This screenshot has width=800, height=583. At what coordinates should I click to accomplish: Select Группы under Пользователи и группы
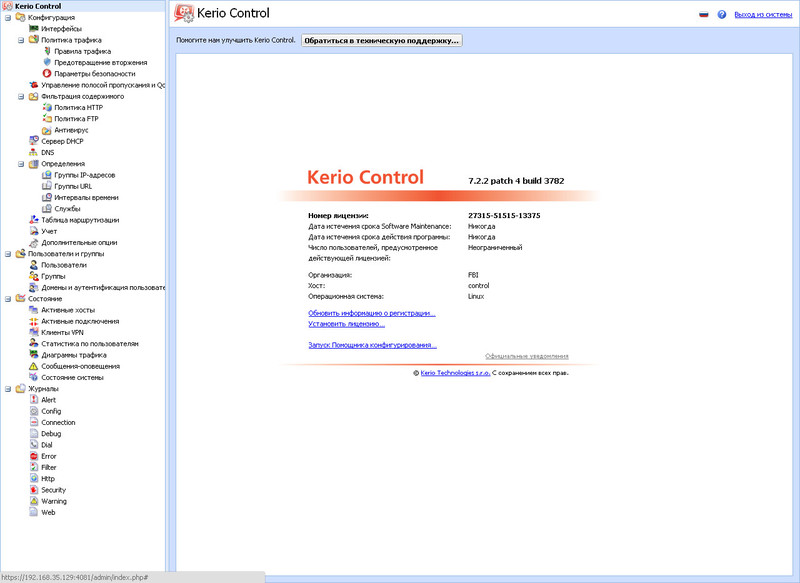pyautogui.click(x=53, y=276)
